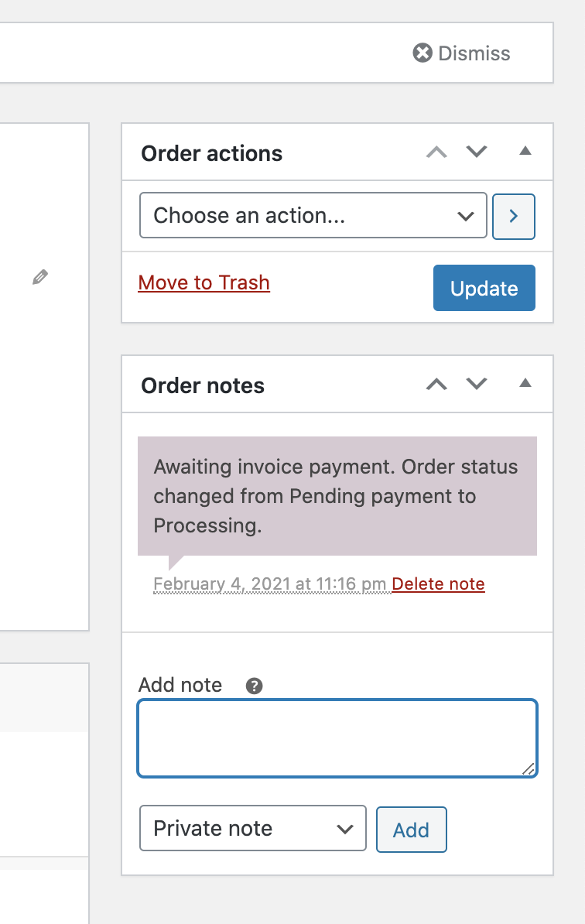Move Order actions panel down

pyautogui.click(x=477, y=152)
